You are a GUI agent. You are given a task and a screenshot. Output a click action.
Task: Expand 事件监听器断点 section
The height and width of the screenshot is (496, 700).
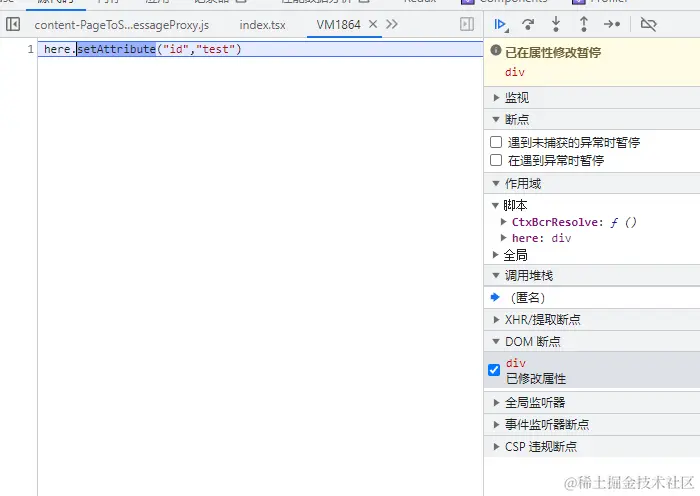[592, 424]
